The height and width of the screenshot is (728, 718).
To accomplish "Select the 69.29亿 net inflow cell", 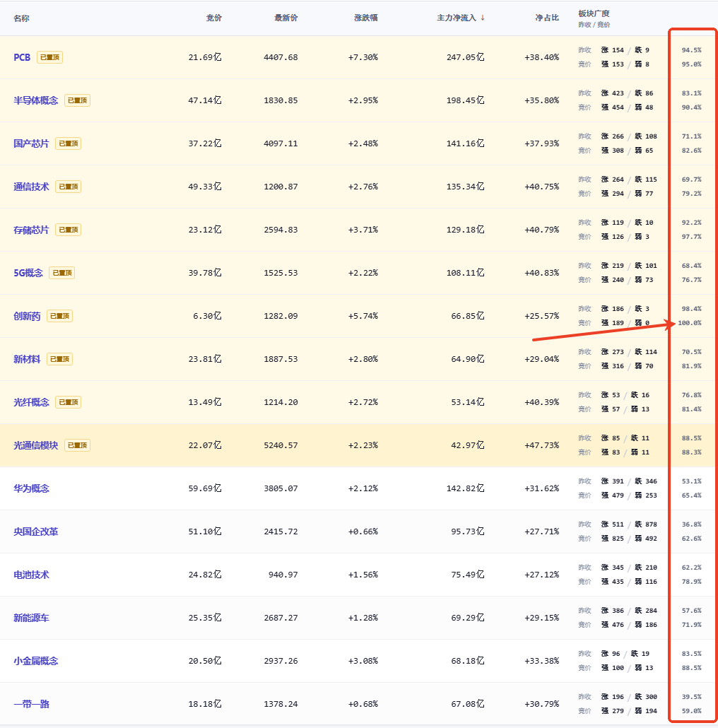I will click(x=467, y=618).
